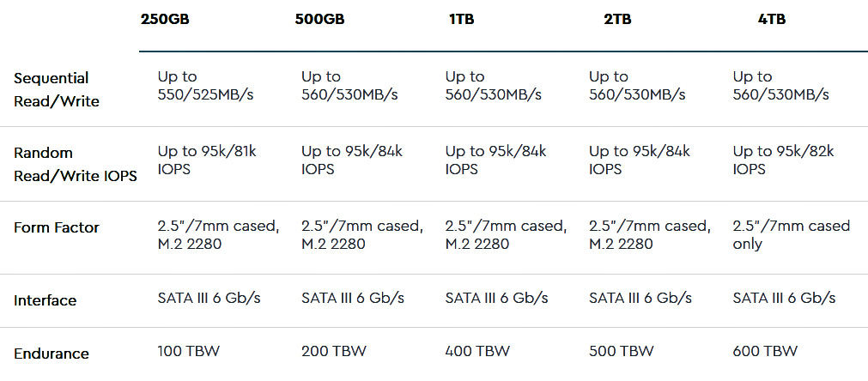868x381 pixels.
Task: Select the 200 TBW endurance value
Action: coord(334,351)
